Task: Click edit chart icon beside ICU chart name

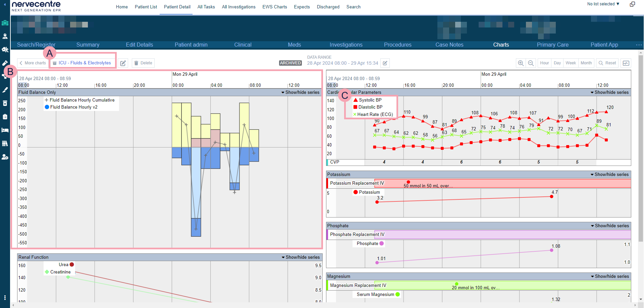Action: pyautogui.click(x=123, y=63)
